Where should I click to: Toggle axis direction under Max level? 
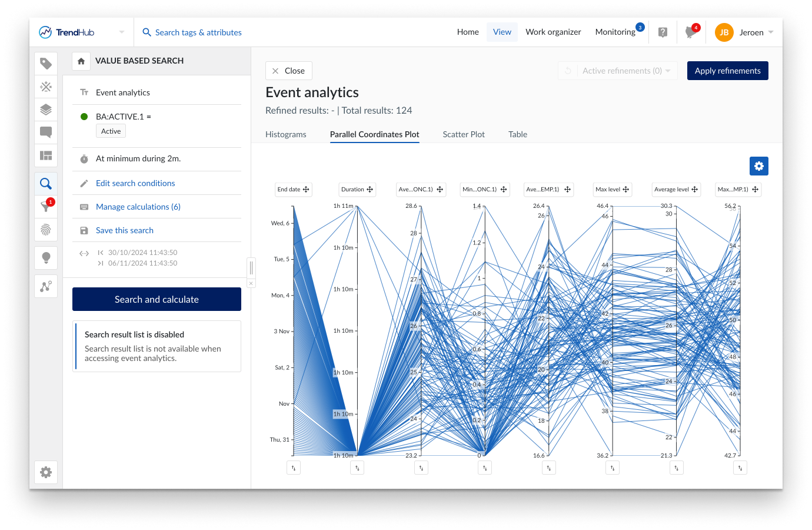613,468
